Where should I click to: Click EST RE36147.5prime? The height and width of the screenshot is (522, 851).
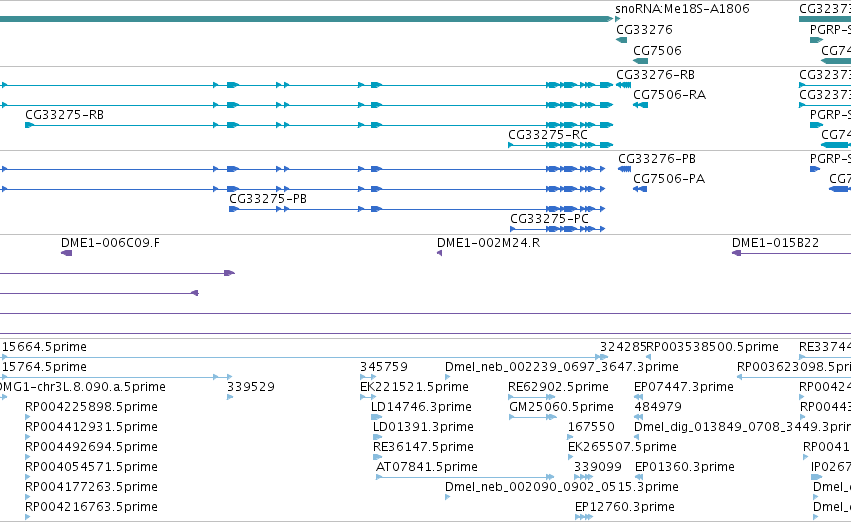pyautogui.click(x=423, y=447)
